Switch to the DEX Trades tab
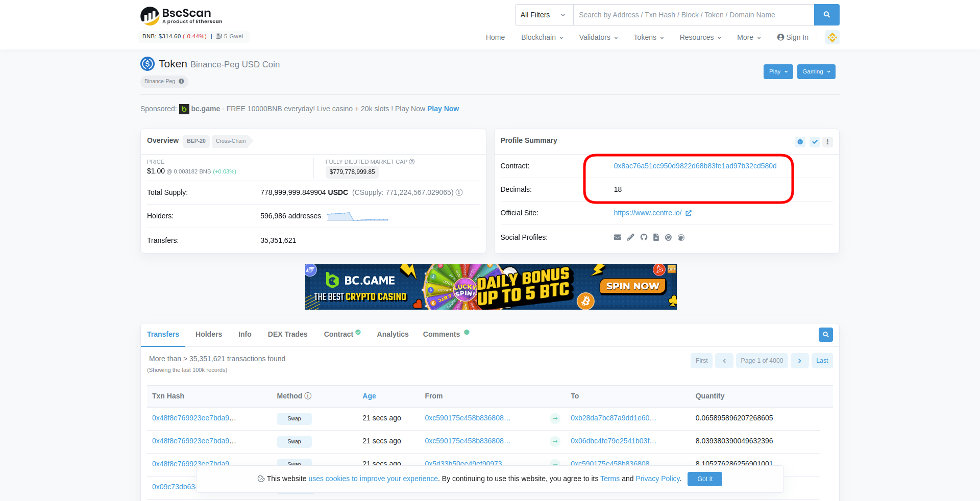Viewport: 980px width, 501px height. tap(288, 334)
